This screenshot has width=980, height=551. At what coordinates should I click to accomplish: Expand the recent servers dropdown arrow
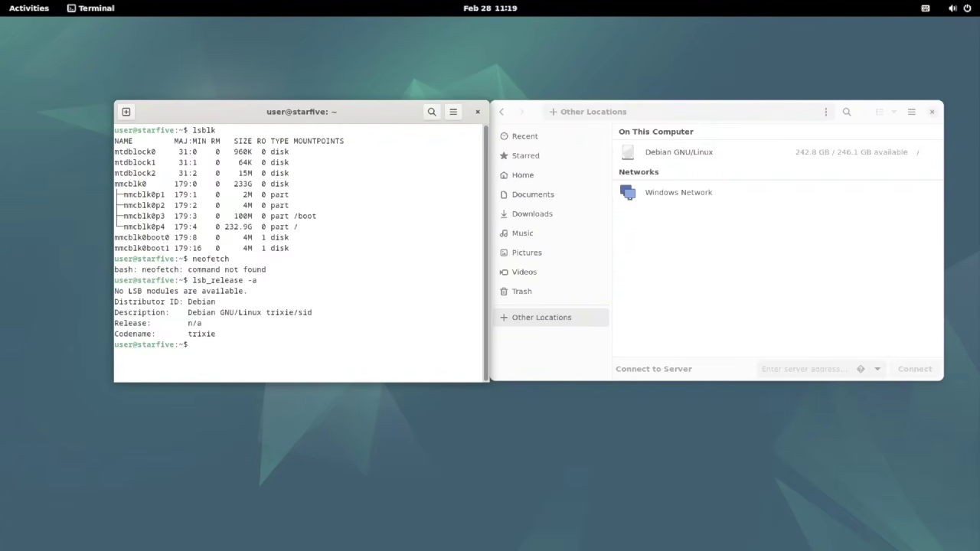(x=877, y=369)
